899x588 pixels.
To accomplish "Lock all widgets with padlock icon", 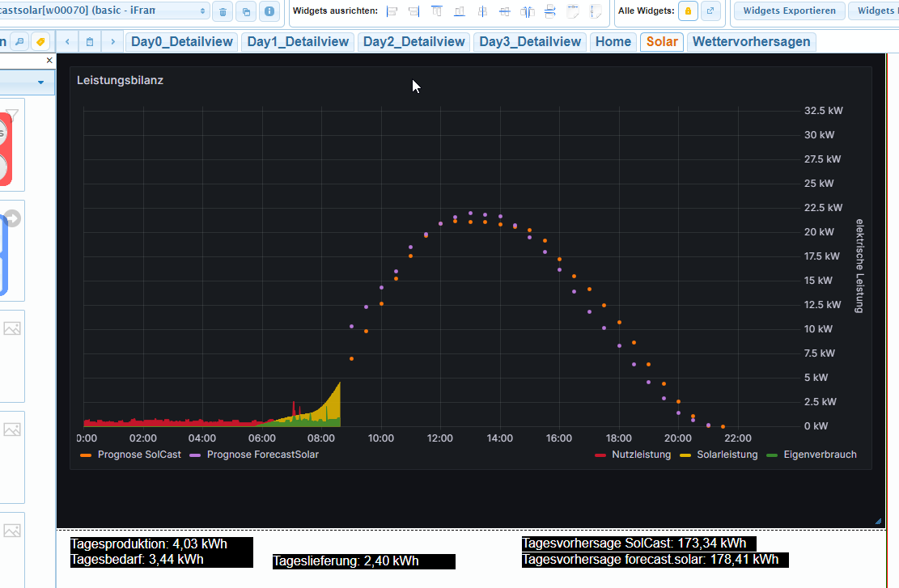I will click(688, 11).
